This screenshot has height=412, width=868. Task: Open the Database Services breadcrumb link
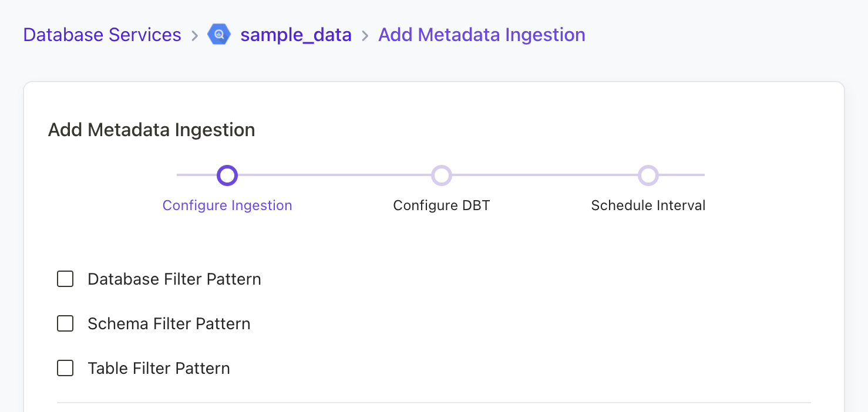102,35
